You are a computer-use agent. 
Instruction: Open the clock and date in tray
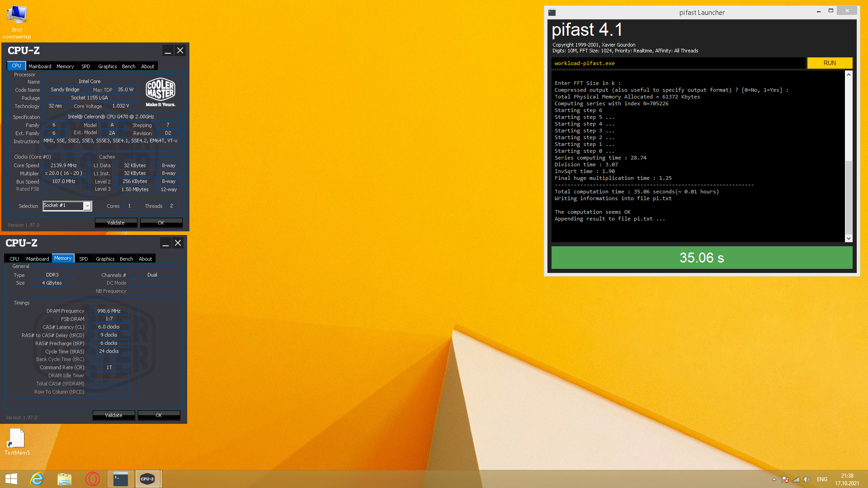pos(847,479)
